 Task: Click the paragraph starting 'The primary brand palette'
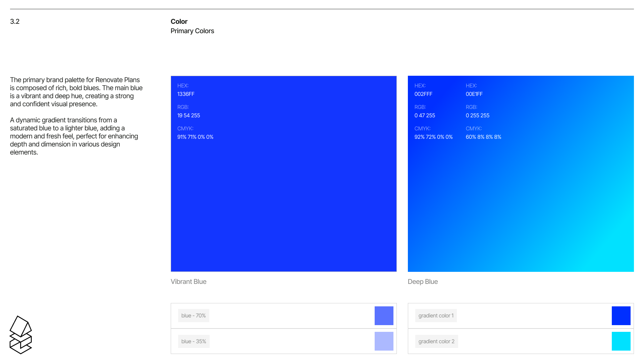pyautogui.click(x=76, y=92)
